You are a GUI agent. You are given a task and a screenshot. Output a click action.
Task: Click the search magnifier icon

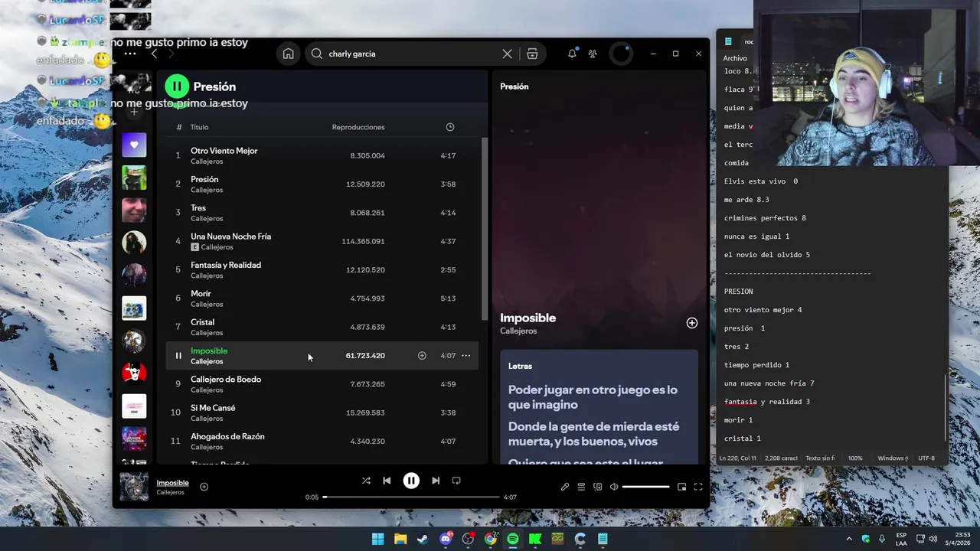pyautogui.click(x=317, y=54)
